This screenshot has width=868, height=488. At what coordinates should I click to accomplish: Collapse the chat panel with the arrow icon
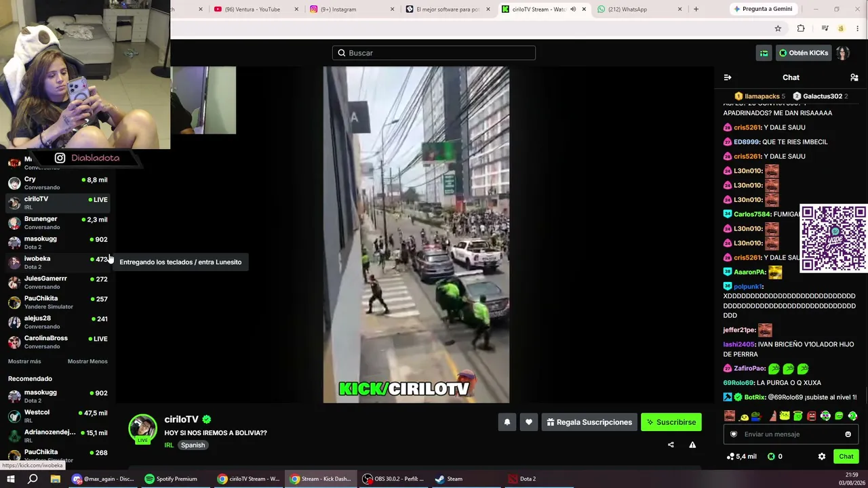pyautogui.click(x=728, y=77)
